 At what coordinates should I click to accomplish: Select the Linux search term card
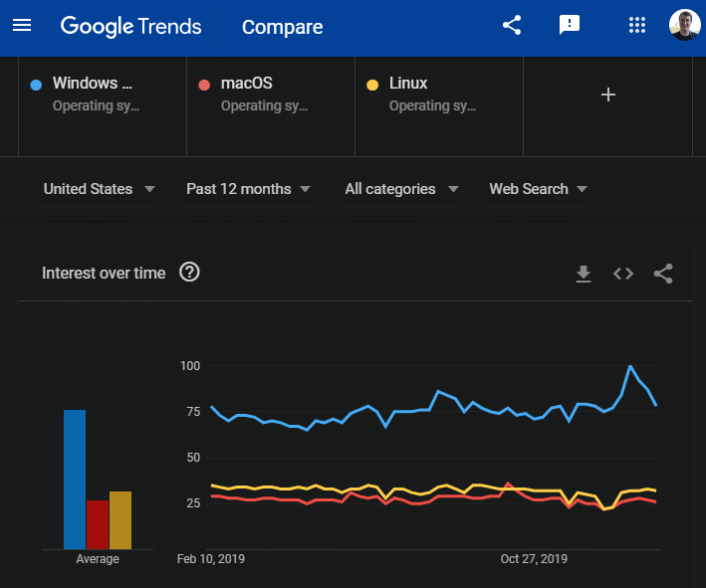[439, 106]
